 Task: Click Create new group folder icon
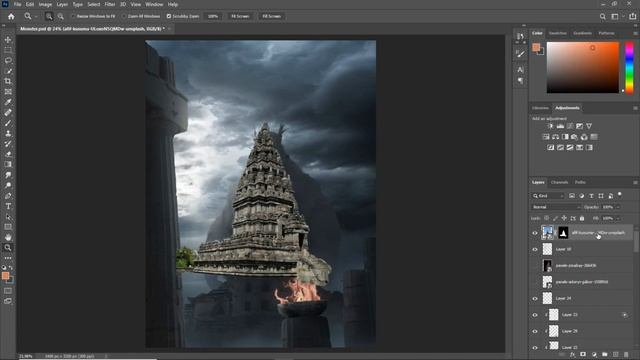[x=604, y=355]
